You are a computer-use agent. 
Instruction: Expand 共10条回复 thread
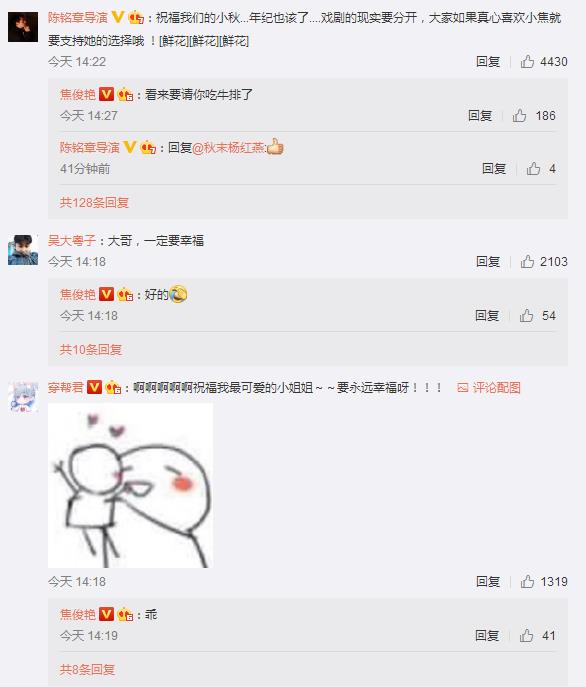click(x=91, y=350)
